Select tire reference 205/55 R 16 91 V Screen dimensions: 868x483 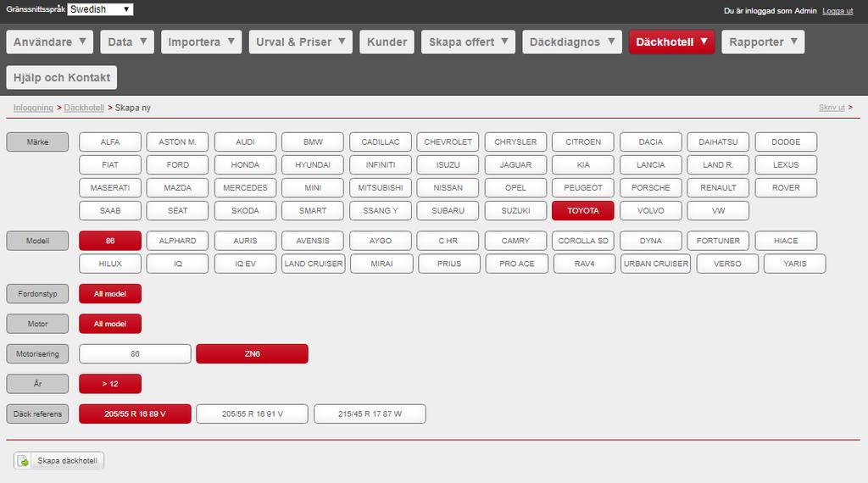pos(252,414)
